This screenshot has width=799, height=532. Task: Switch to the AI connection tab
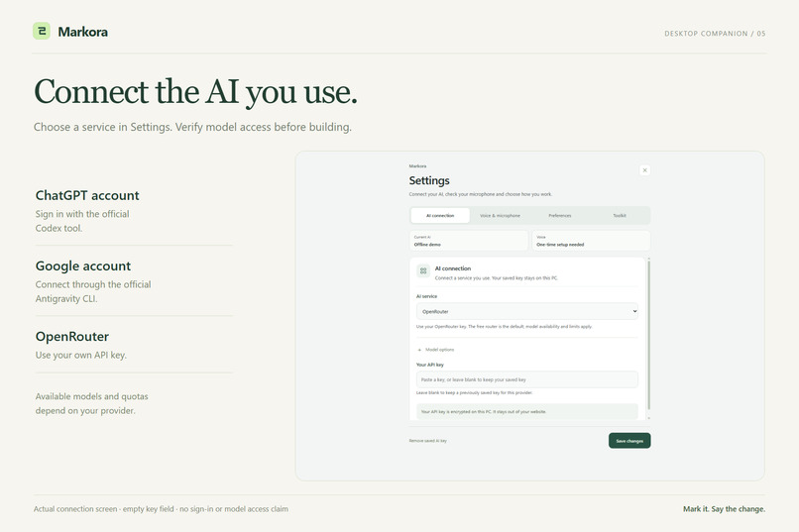(x=440, y=215)
